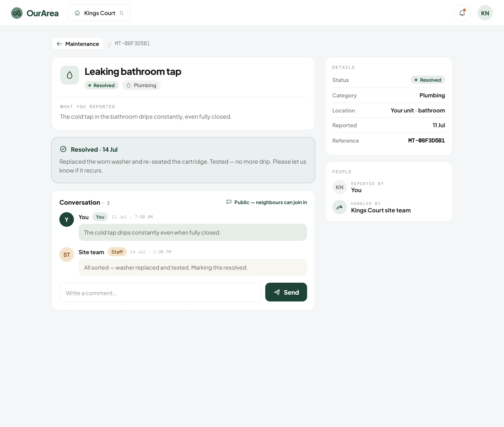Focus the Write a comment field
Image resolution: width=504 pixels, height=427 pixels.
(160, 293)
